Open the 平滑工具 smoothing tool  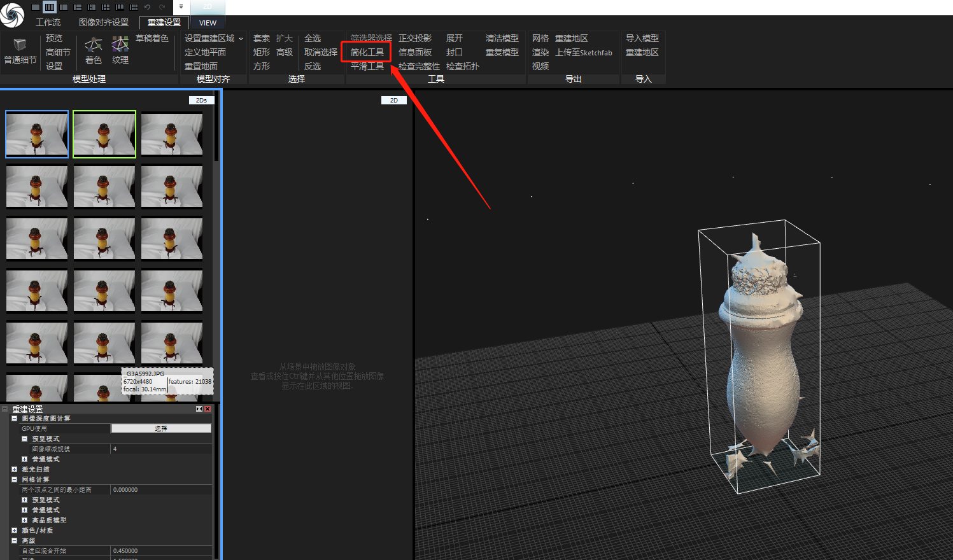[367, 66]
